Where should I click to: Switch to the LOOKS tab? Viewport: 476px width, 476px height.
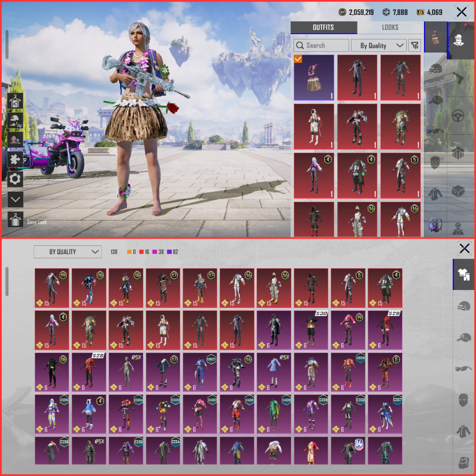(390, 27)
